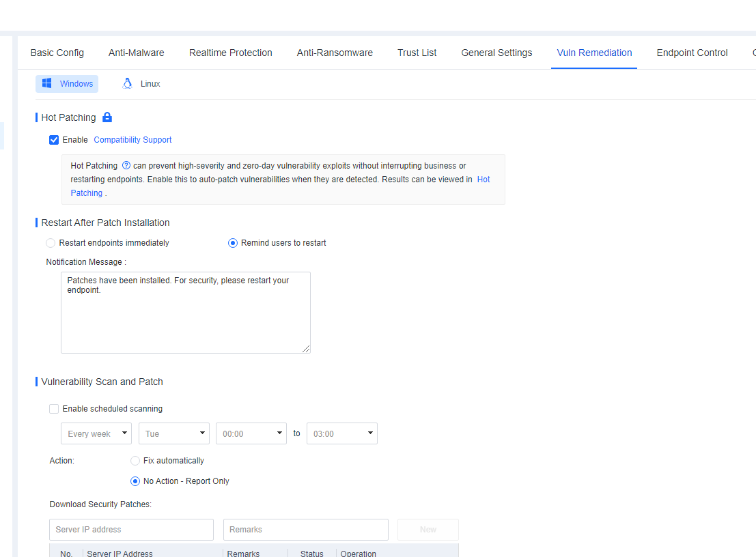Viewport: 756px width, 557px height.
Task: Open the Endpoint Control tab
Action: (692, 53)
